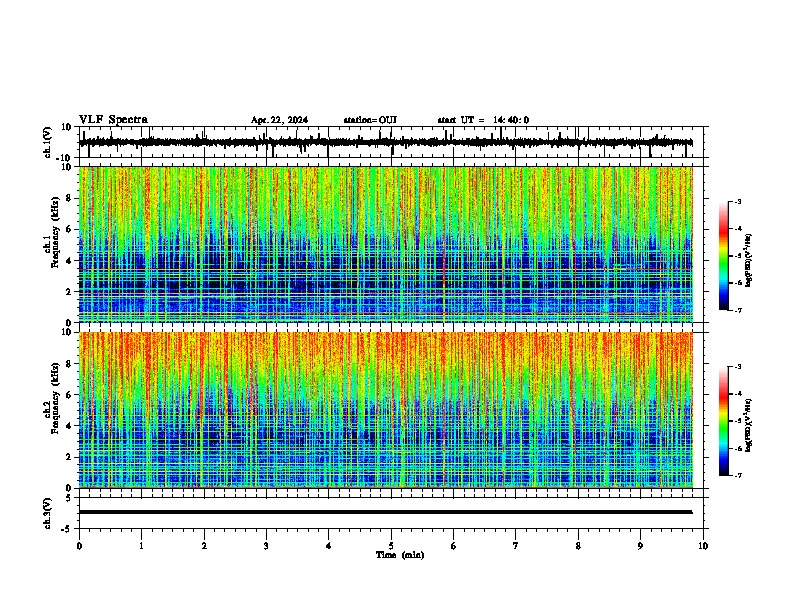Click the "ch.3(V)" axis label
792x612 pixels.
[x=48, y=513]
